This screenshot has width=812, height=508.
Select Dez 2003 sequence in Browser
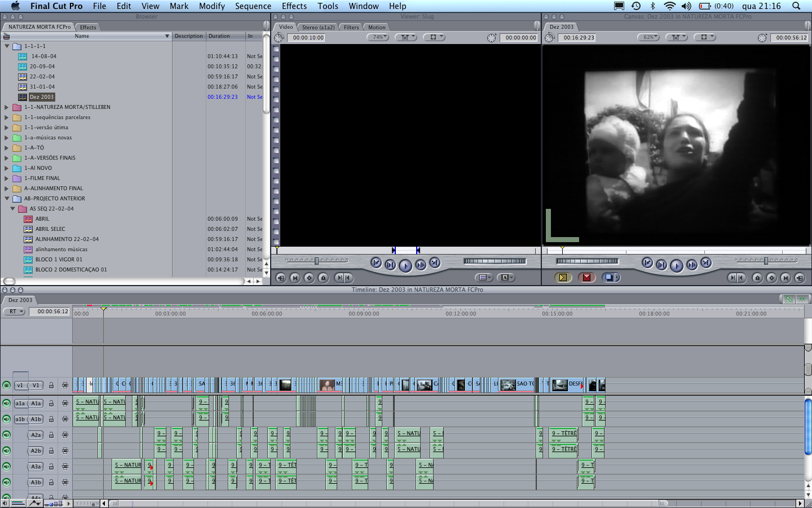42,97
